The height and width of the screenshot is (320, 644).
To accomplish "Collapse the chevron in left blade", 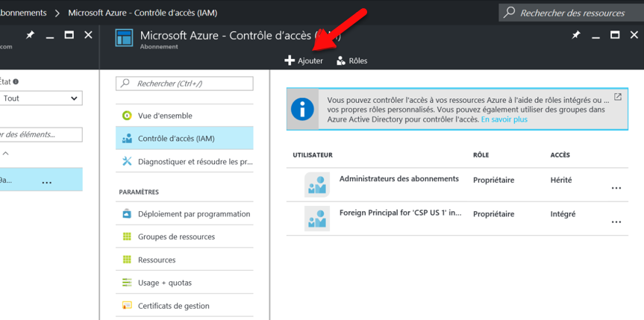I will 6,154.
